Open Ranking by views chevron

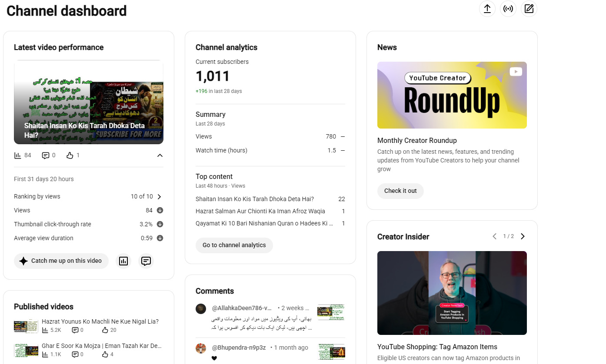click(160, 197)
